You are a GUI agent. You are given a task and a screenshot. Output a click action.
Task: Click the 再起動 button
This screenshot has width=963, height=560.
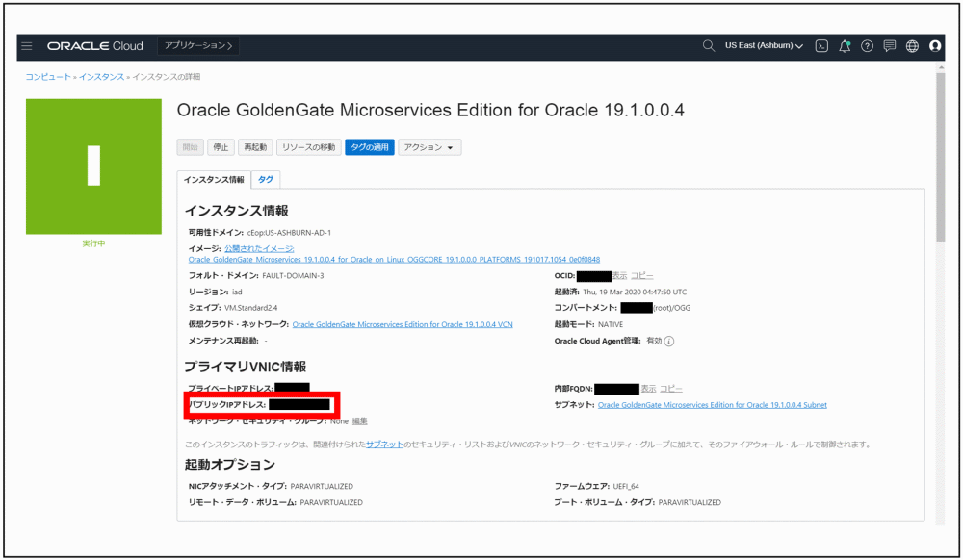pyautogui.click(x=255, y=147)
